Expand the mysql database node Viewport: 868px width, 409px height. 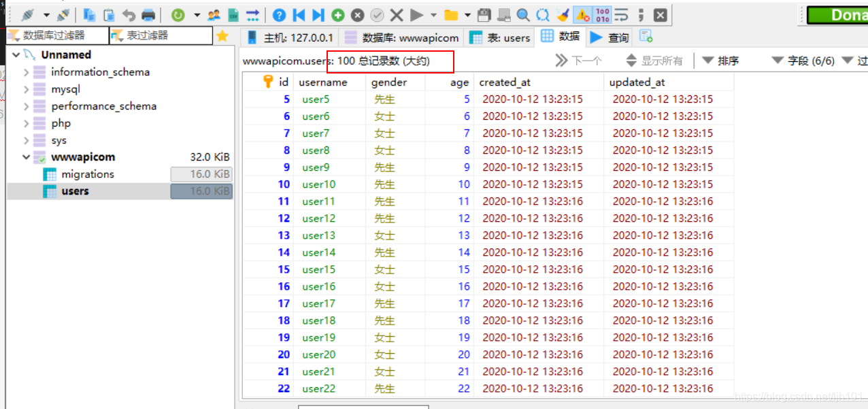pos(27,88)
